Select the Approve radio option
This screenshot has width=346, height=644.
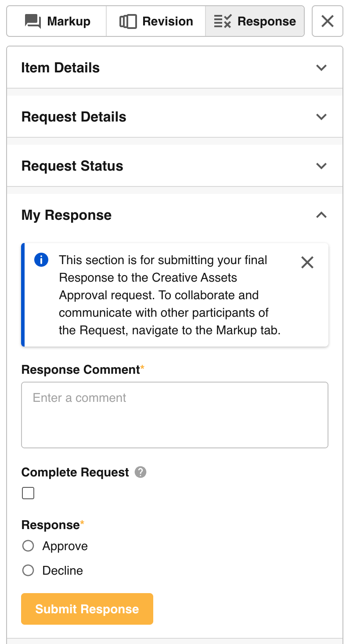pos(28,546)
